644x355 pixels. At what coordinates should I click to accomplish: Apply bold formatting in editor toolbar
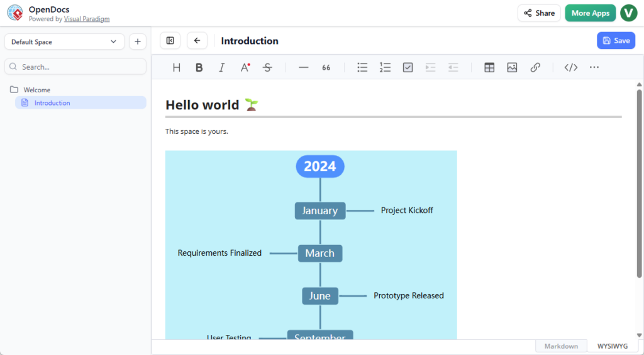(x=199, y=68)
